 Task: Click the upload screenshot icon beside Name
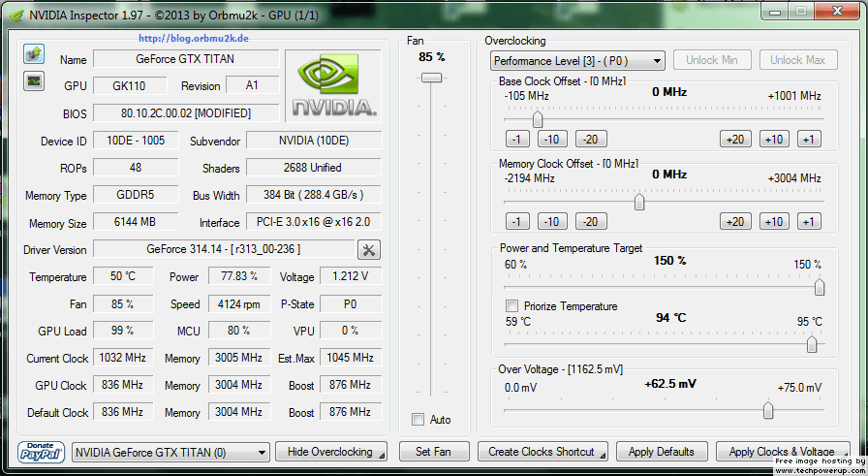[x=34, y=53]
